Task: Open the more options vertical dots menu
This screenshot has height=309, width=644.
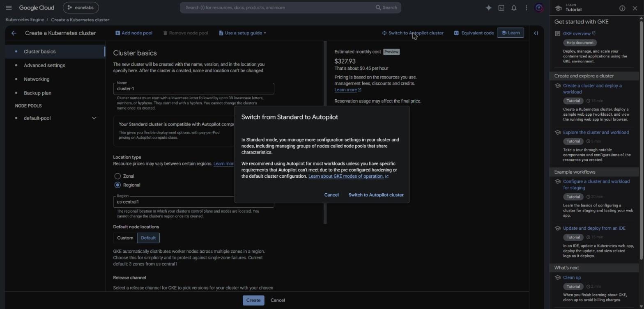Action: click(526, 8)
